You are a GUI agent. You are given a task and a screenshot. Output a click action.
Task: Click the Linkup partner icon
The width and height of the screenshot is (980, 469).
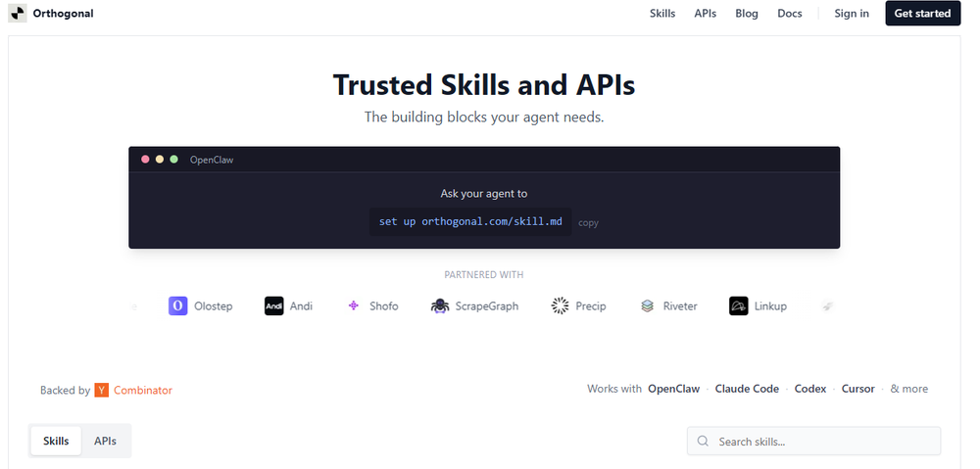[x=739, y=306]
